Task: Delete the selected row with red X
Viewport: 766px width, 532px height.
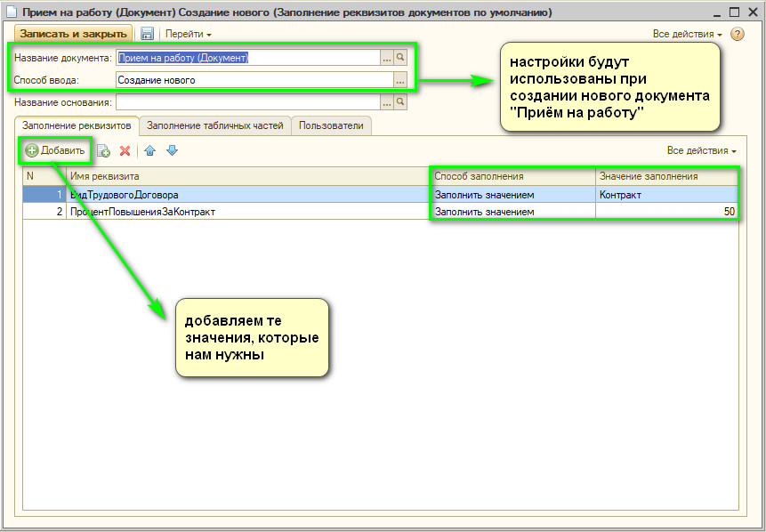Action: click(125, 151)
